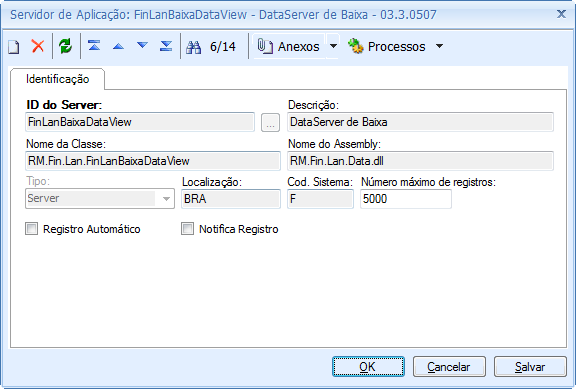This screenshot has height=389, width=576.
Task: Expand the Anexos dropdown arrow
Action: tap(333, 46)
